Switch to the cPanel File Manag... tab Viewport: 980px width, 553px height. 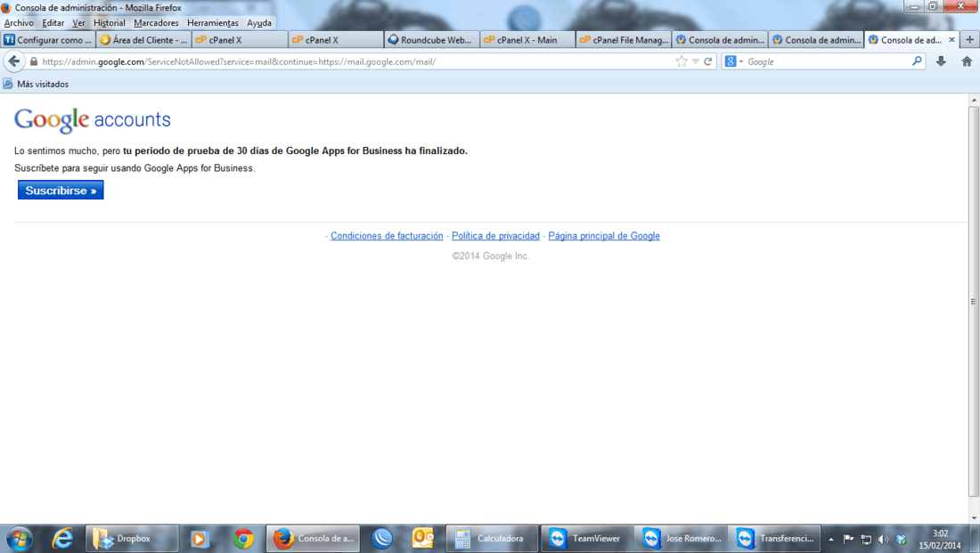tap(624, 39)
